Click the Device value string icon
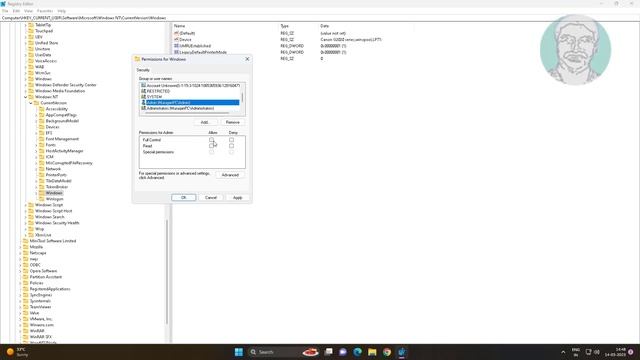 pyautogui.click(x=176, y=40)
